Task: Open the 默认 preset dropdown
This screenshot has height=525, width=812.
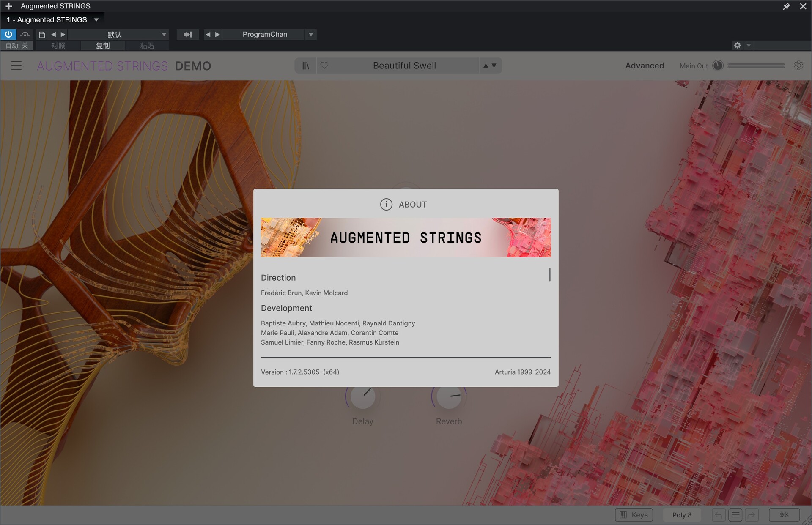Action: point(118,34)
